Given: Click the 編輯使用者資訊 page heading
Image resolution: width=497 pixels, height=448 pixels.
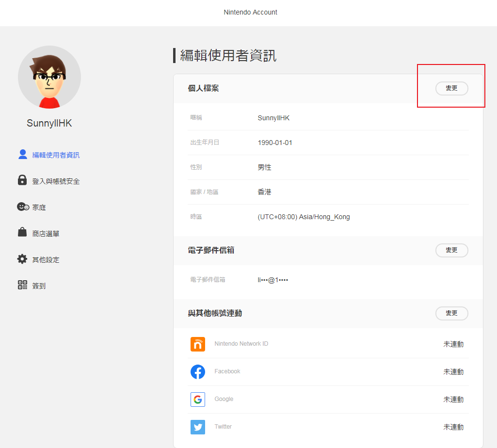Looking at the screenshot, I should click(x=228, y=55).
